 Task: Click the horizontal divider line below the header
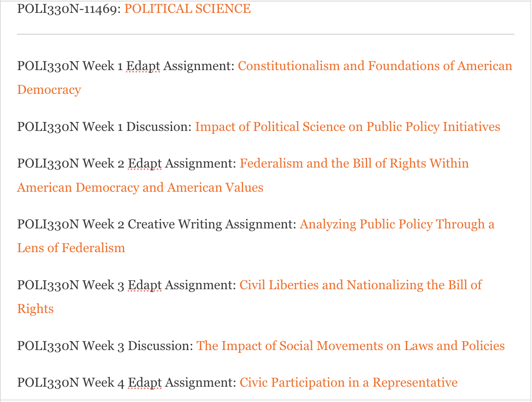click(x=265, y=35)
